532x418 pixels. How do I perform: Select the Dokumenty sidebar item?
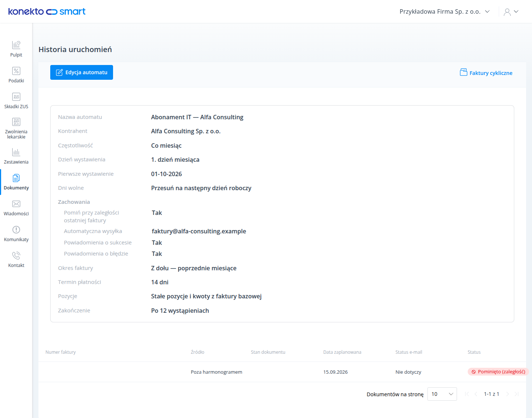tap(16, 182)
